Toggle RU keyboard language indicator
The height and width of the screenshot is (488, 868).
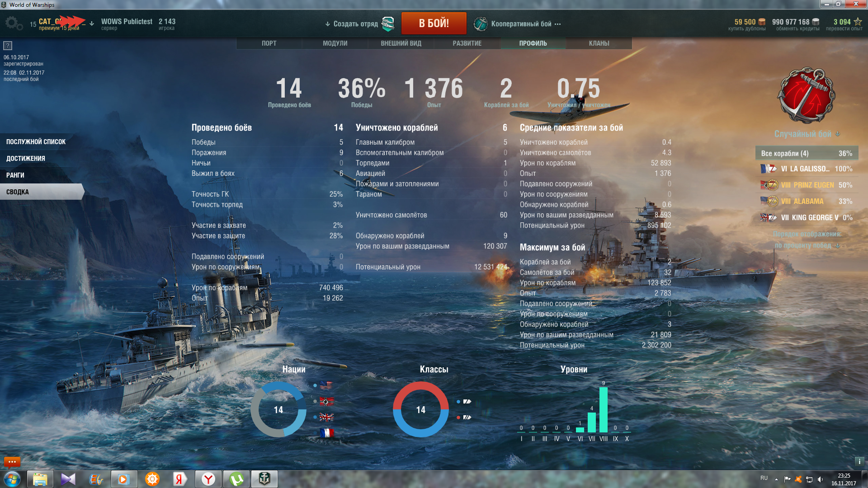(x=764, y=478)
